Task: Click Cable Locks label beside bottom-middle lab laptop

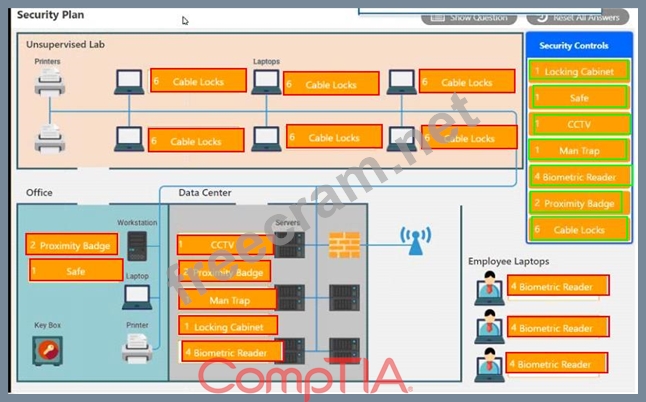Action: (334, 136)
